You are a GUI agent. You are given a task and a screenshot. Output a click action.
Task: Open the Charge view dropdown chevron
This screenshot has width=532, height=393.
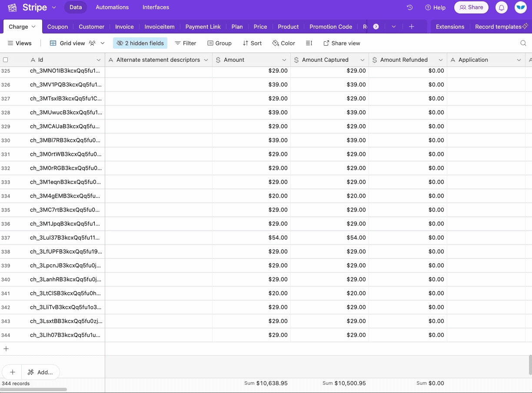33,26
